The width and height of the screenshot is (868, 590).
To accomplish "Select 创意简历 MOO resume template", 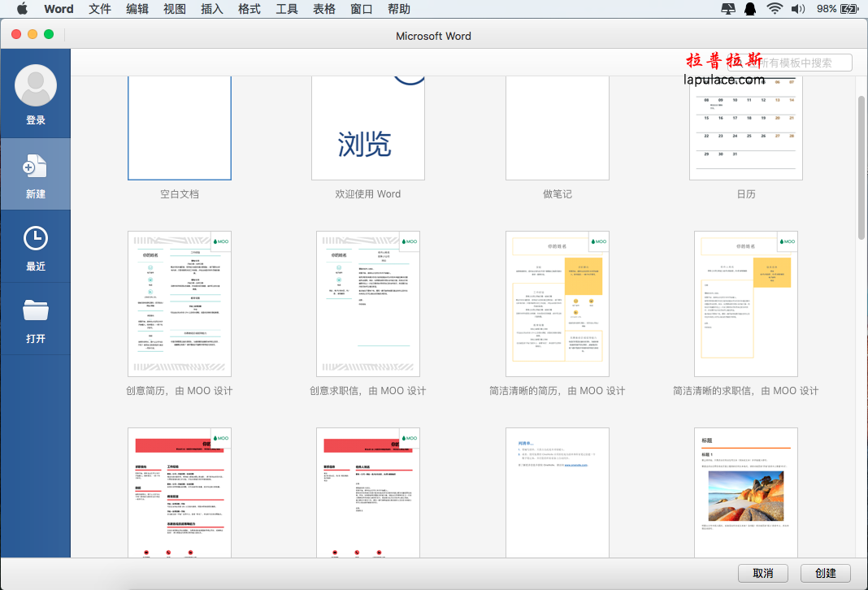I will (180, 304).
